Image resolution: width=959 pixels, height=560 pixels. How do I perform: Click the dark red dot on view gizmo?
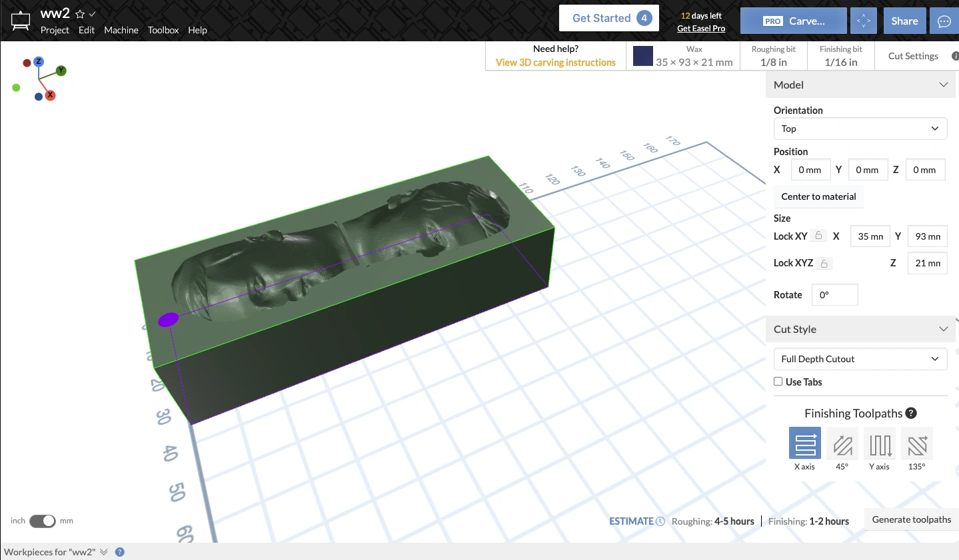click(x=27, y=63)
